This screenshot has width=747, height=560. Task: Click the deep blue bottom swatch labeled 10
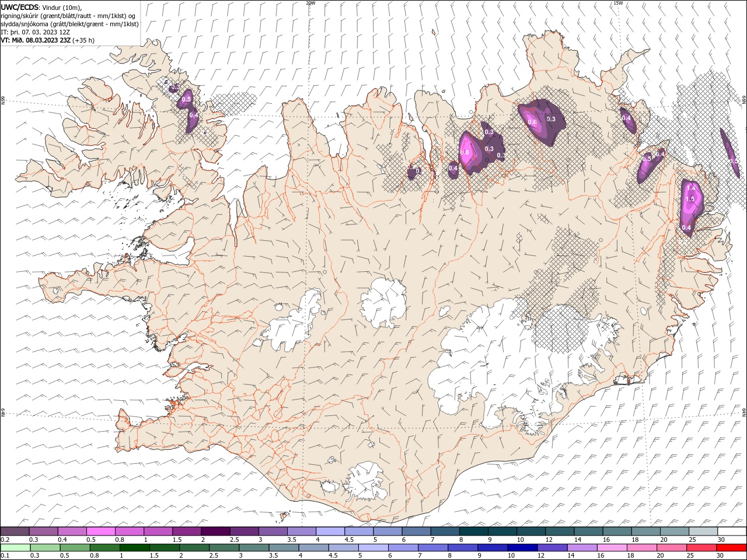[522, 548]
